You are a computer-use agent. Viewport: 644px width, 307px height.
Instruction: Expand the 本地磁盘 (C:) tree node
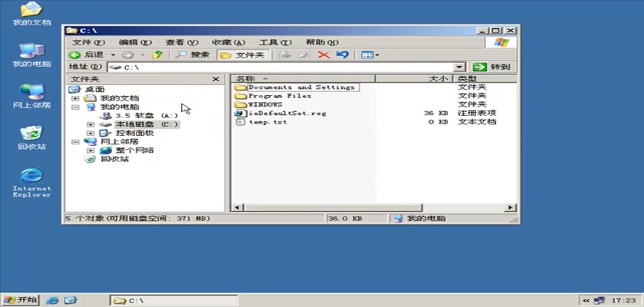pyautogui.click(x=90, y=124)
